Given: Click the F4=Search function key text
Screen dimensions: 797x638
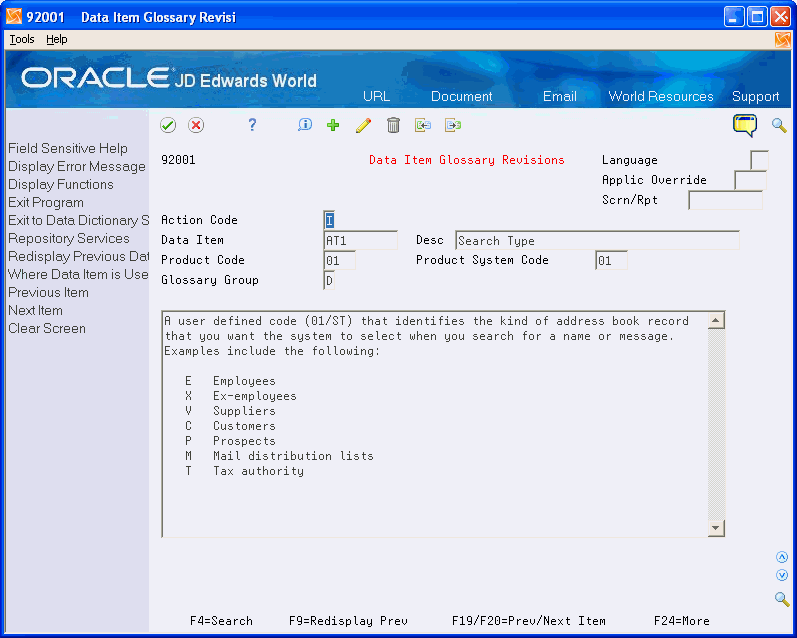Looking at the screenshot, I should click(221, 621).
